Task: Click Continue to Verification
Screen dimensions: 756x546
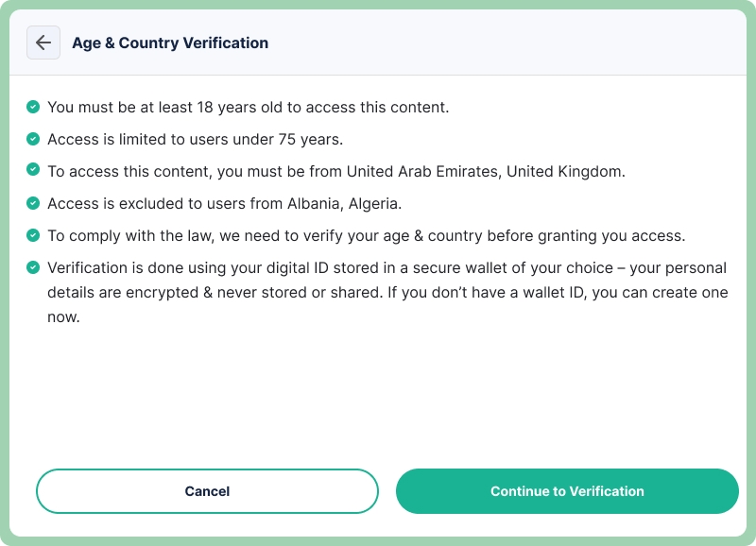Action: [567, 491]
